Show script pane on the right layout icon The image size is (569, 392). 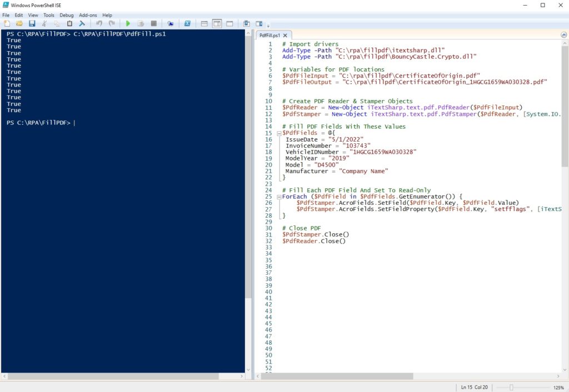[217, 23]
